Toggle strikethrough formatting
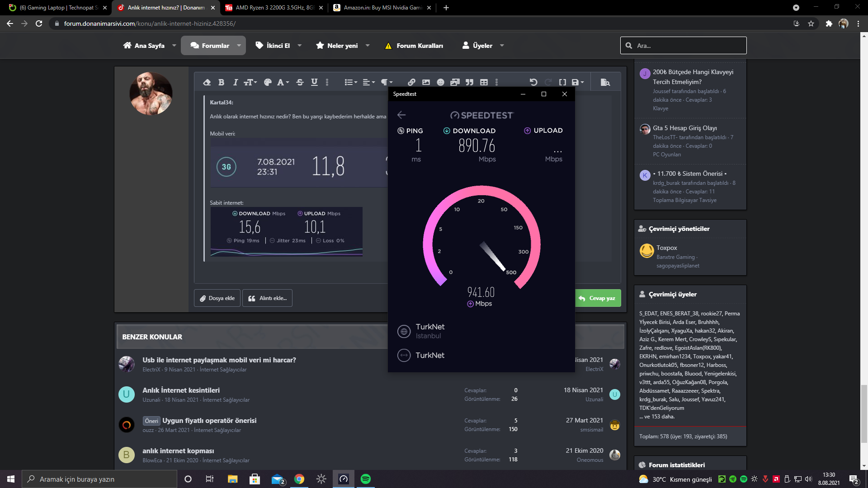Viewport: 868px width, 488px height. [300, 82]
